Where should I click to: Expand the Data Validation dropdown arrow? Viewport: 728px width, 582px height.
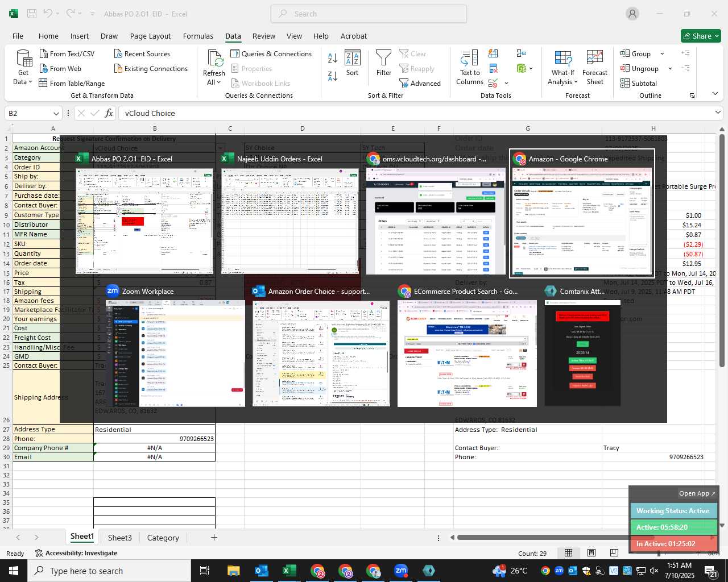[x=506, y=83]
